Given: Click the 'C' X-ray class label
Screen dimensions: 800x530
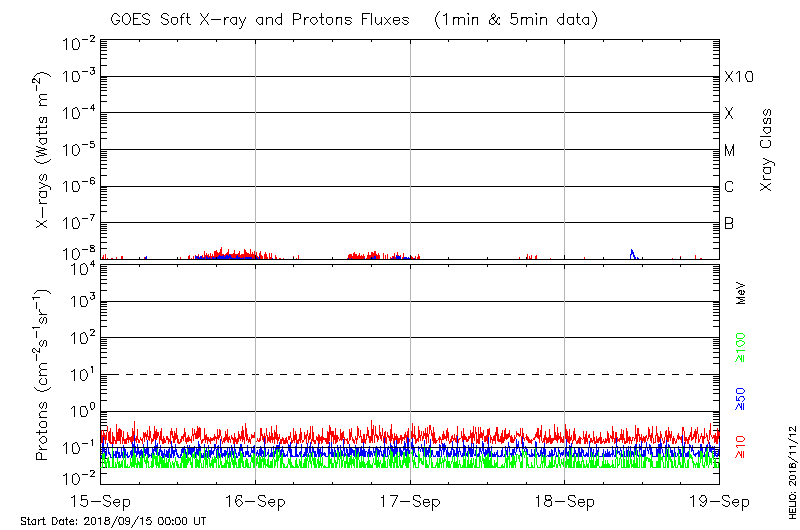Looking at the screenshot, I should (730, 187).
